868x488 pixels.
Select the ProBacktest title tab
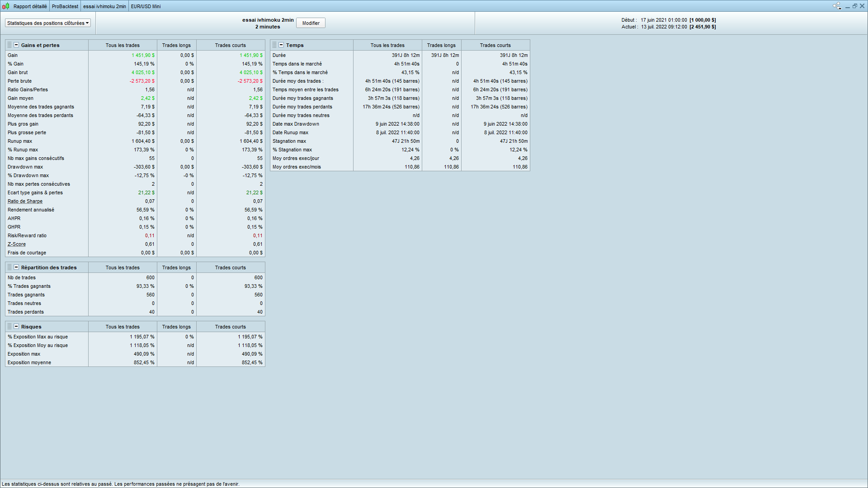coord(65,6)
